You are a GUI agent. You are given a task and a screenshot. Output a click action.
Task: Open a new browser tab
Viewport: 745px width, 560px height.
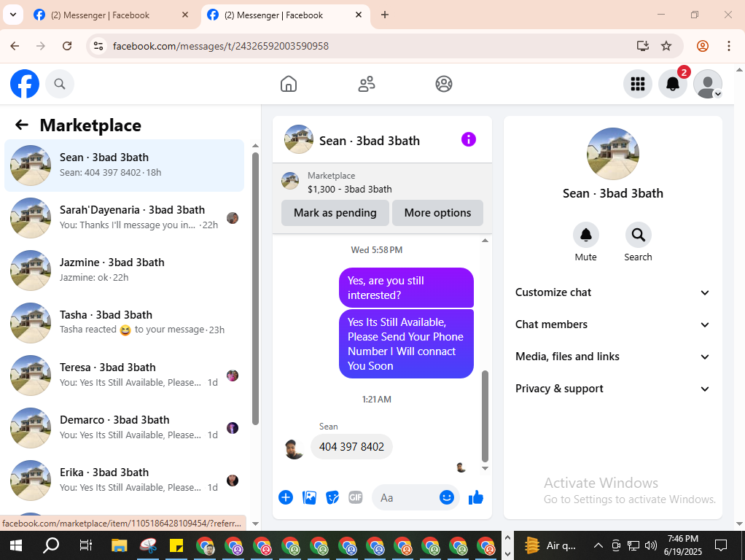(x=385, y=15)
